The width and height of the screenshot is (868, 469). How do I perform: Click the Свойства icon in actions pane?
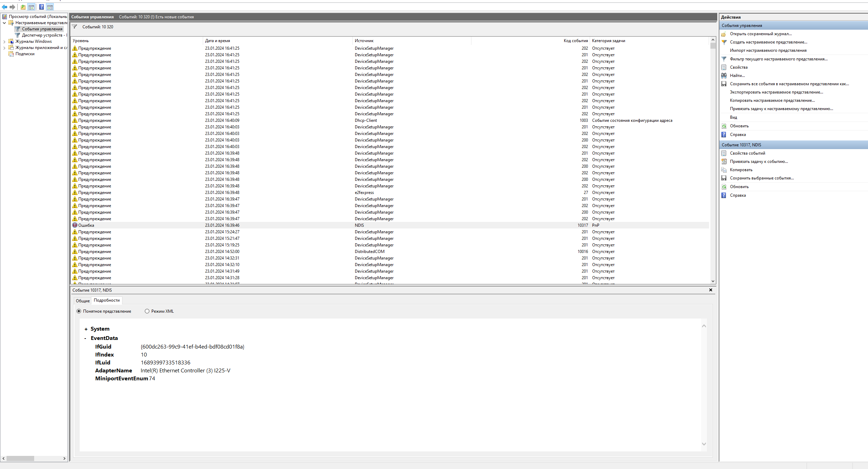tap(724, 67)
